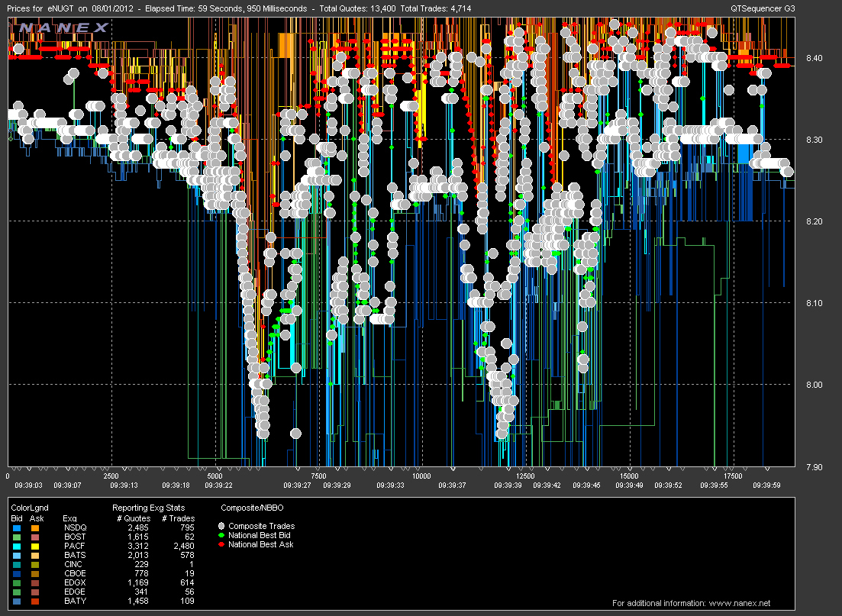
Task: Click the red National Best Ask marker
Action: coord(221,544)
